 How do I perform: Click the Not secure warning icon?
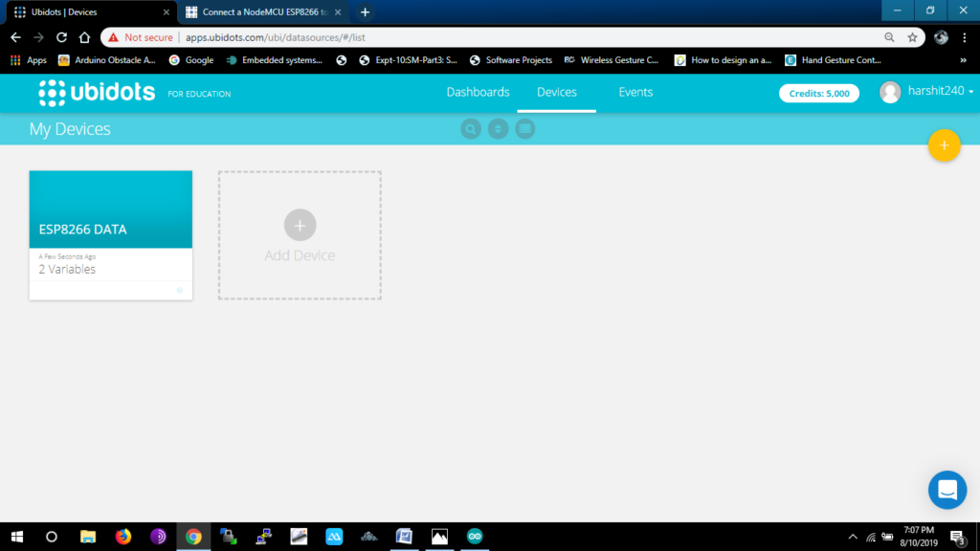coord(113,37)
